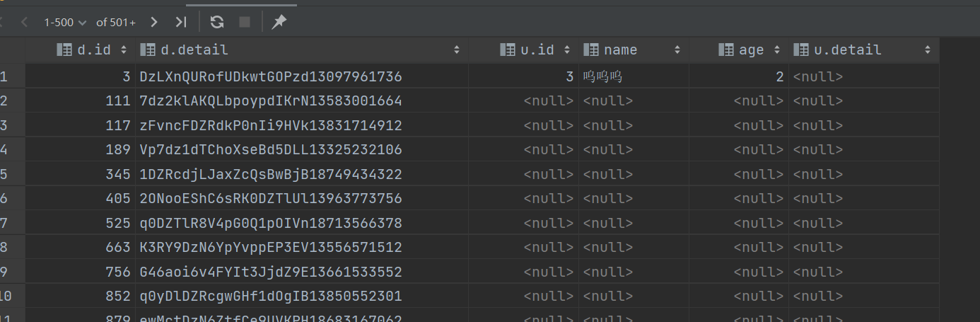Select cell 7dz2klAKQLbpoypdIKrN13583001664
The width and height of the screenshot is (980, 322).
(x=302, y=101)
